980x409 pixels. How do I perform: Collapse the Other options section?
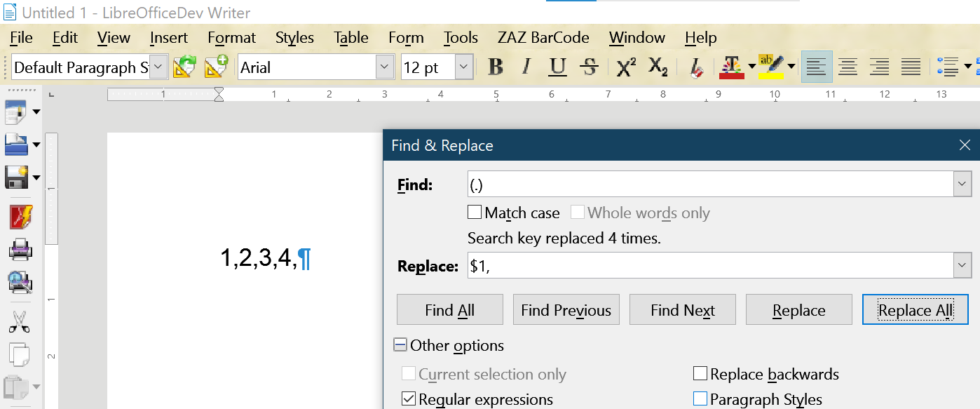401,344
